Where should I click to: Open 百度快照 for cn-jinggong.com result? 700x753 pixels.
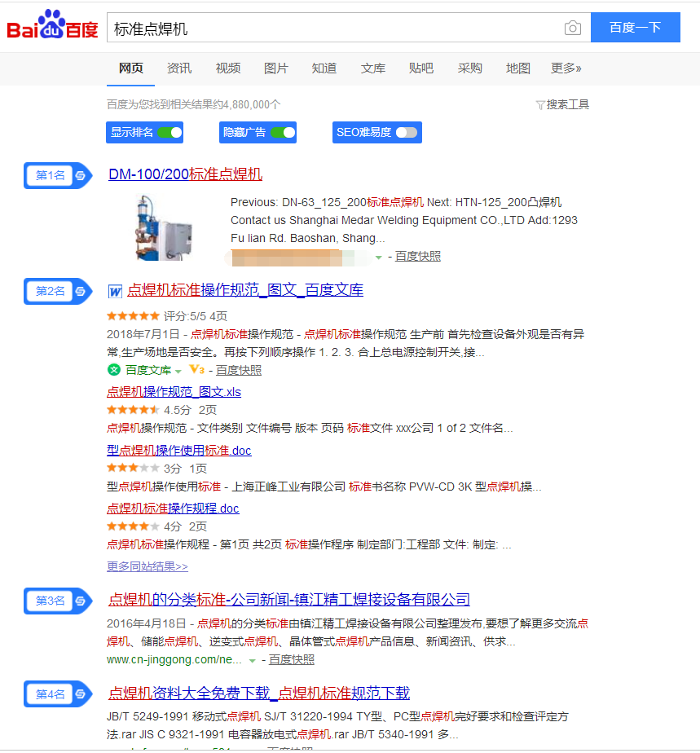pyautogui.click(x=292, y=660)
